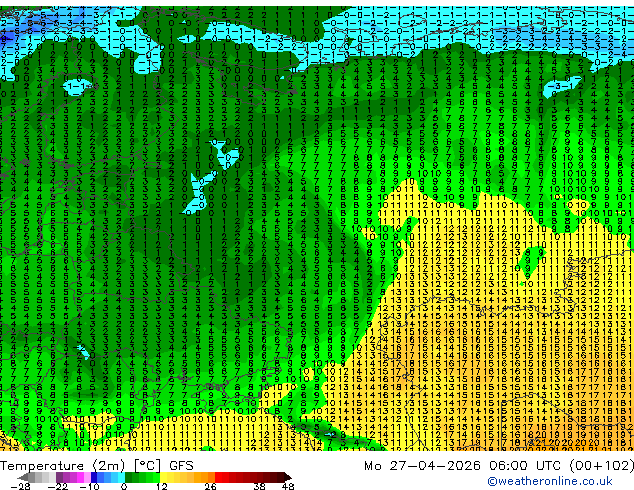
Task: Click the dark maroon right arrow of scale
Action: click(288, 477)
